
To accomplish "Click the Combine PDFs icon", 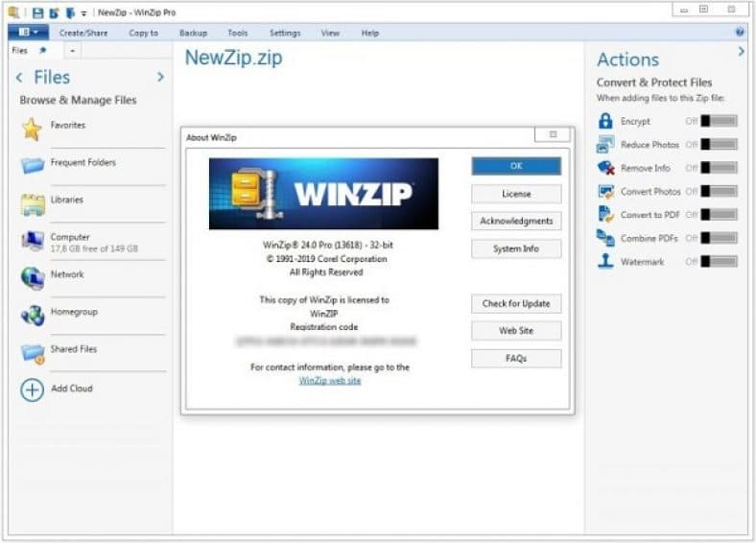I will (605, 238).
